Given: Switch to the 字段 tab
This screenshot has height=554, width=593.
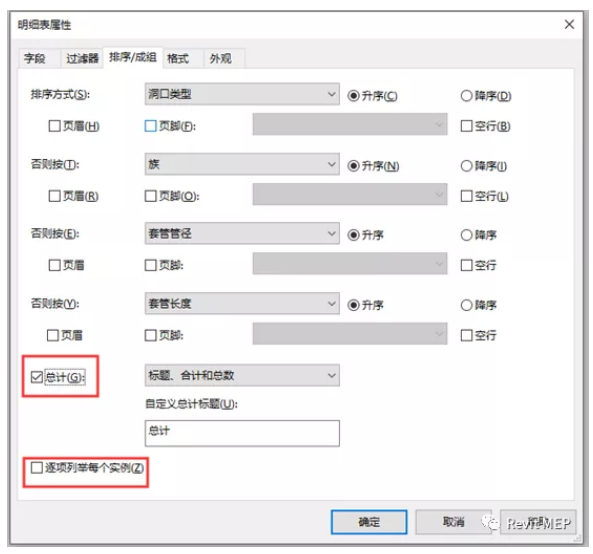Looking at the screenshot, I should pyautogui.click(x=35, y=58).
